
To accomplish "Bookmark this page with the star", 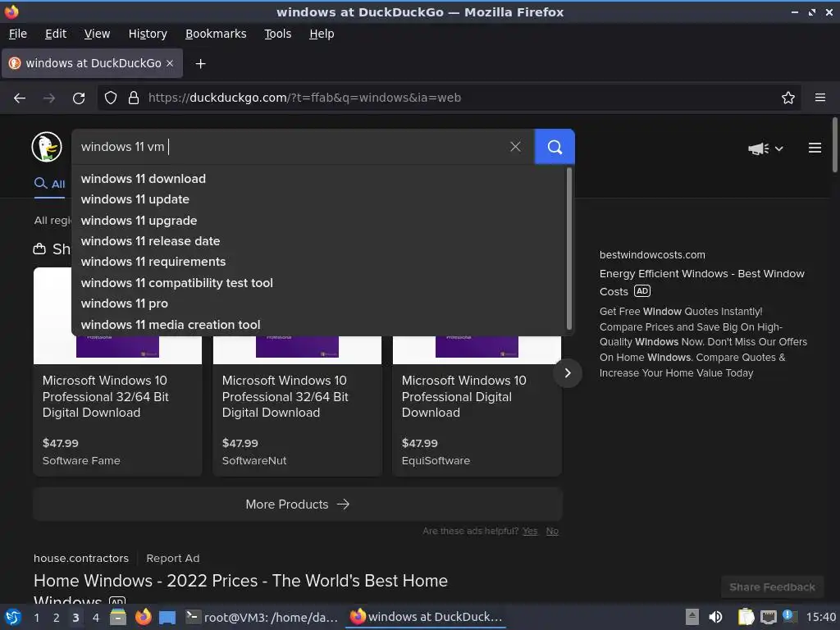I will pyautogui.click(x=788, y=98).
